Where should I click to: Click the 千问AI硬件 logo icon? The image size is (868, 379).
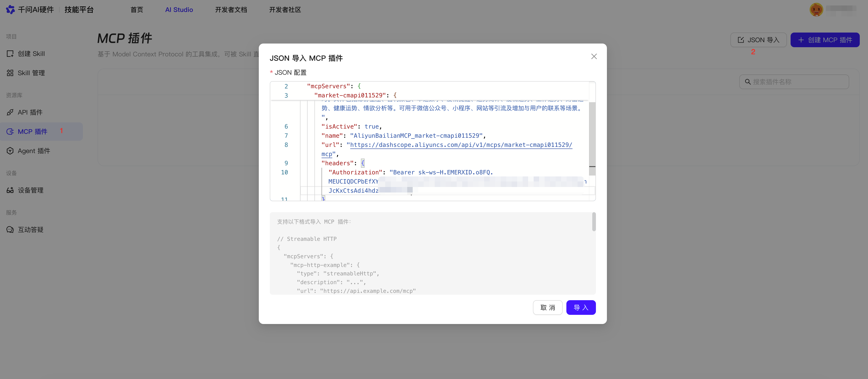tap(11, 9)
